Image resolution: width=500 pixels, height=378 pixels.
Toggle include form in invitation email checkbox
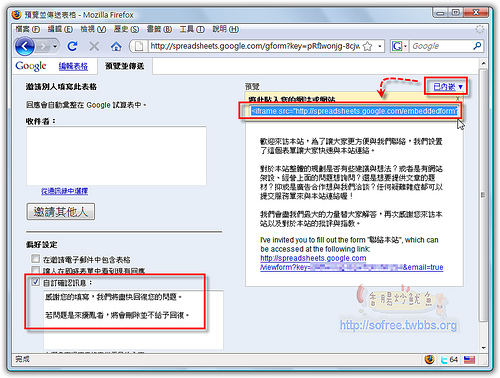(x=35, y=259)
